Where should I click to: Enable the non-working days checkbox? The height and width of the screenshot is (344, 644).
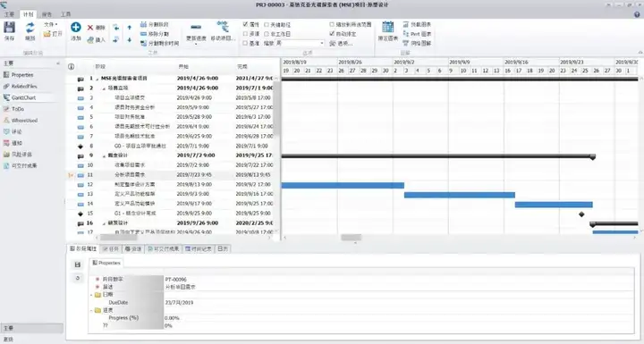[x=267, y=34]
